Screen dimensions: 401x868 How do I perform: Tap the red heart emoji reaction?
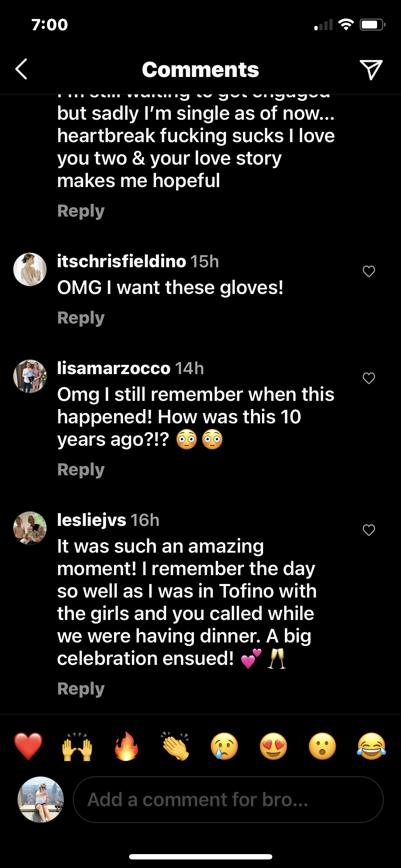coord(28,746)
